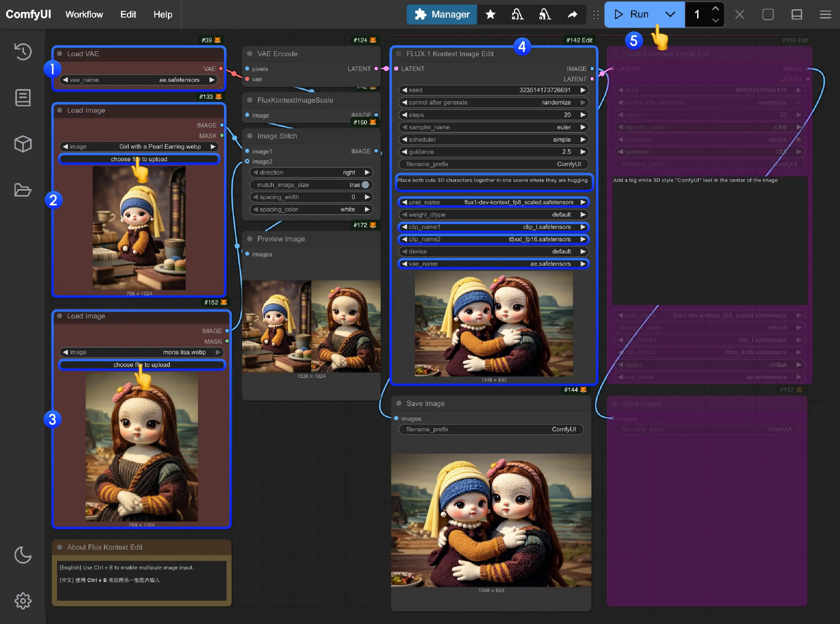Click the star favorites icon in toolbar

coord(490,14)
